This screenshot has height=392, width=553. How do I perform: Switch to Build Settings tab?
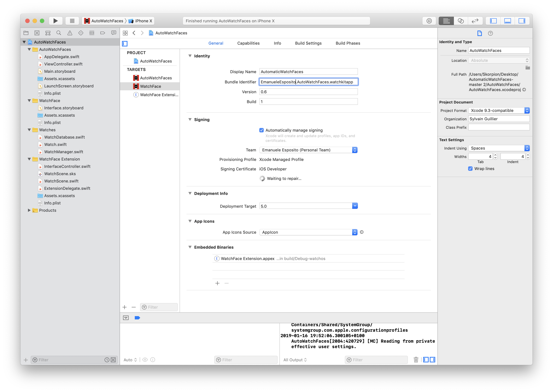pyautogui.click(x=308, y=43)
